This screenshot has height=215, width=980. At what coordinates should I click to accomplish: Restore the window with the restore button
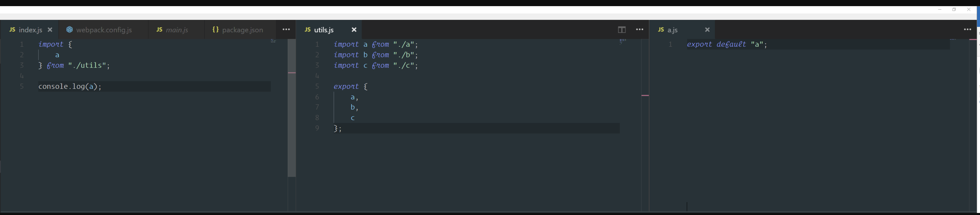point(954,10)
